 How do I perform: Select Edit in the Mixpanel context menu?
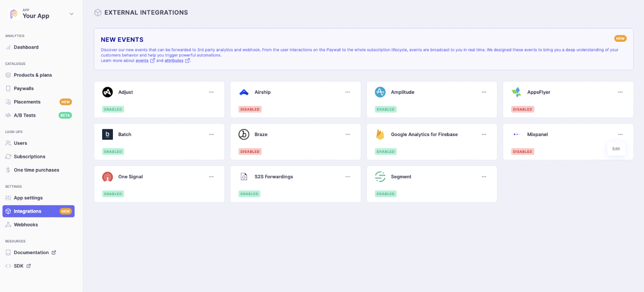click(x=616, y=149)
